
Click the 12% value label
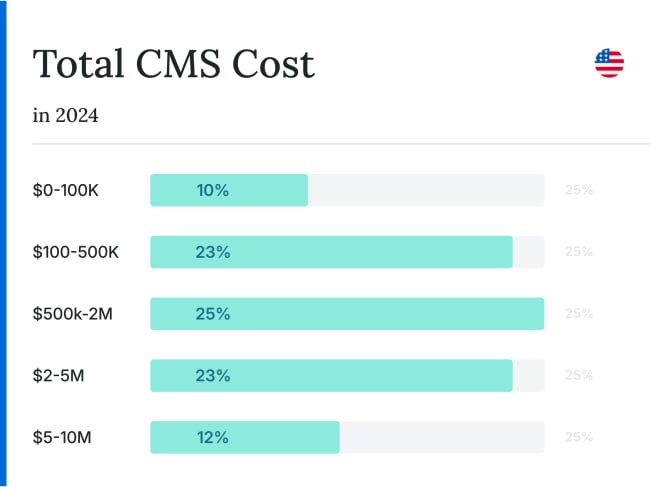pyautogui.click(x=213, y=437)
